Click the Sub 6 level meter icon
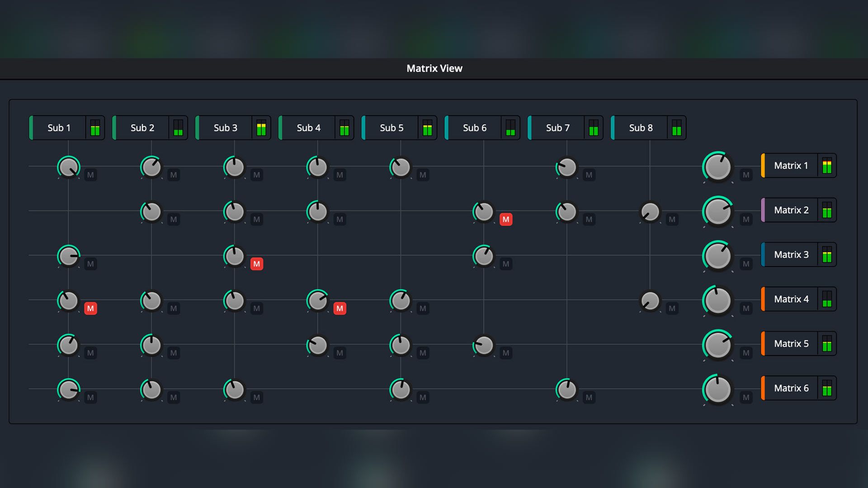This screenshot has height=488, width=868. (x=510, y=128)
